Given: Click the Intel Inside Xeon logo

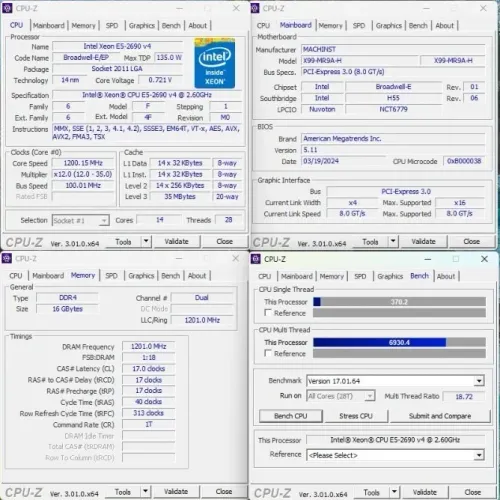Looking at the screenshot, I should pos(215,63).
